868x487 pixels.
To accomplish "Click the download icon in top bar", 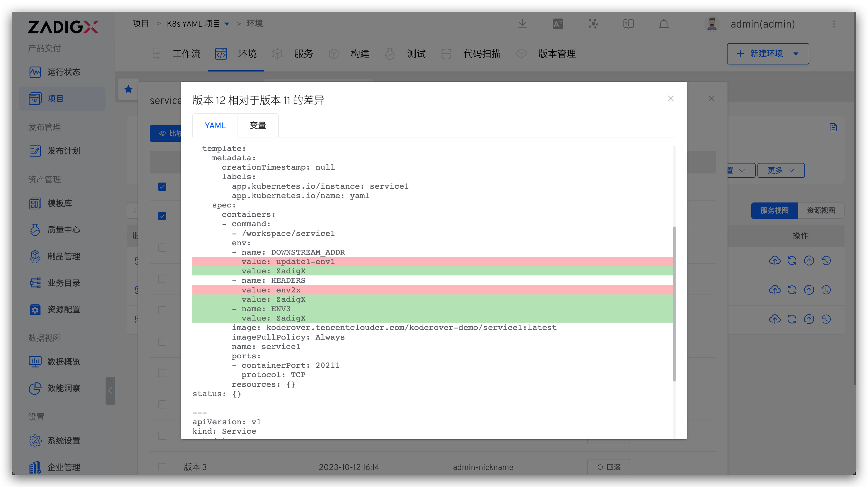I will point(522,24).
